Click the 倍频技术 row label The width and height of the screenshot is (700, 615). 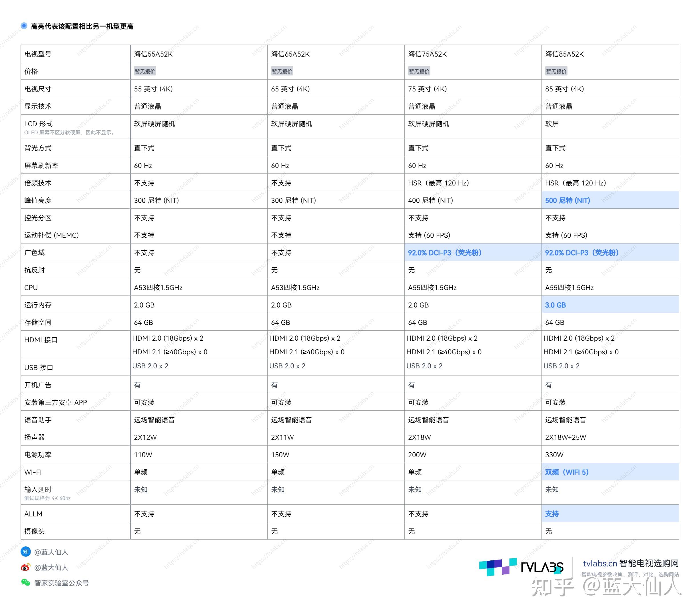pyautogui.click(x=38, y=183)
